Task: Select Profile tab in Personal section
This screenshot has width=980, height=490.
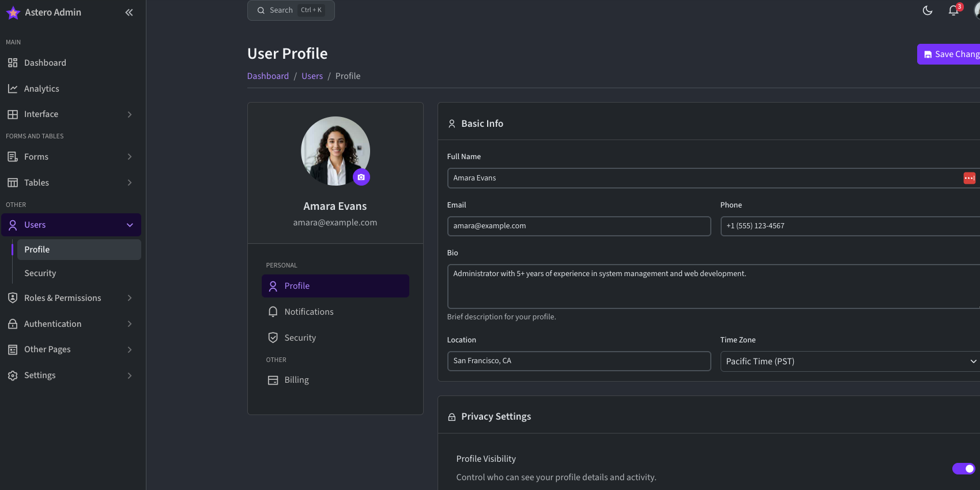Action: click(336, 286)
